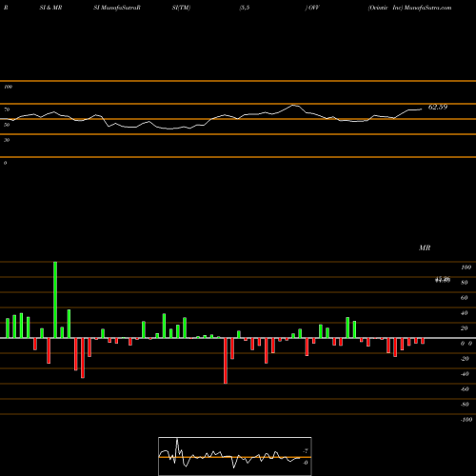Click the MR axis label 60
The height and width of the screenshot is (476, 476).
tap(464, 298)
